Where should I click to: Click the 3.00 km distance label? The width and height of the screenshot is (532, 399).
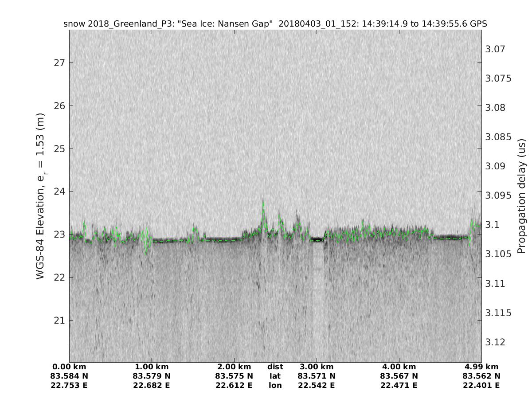[x=317, y=367]
